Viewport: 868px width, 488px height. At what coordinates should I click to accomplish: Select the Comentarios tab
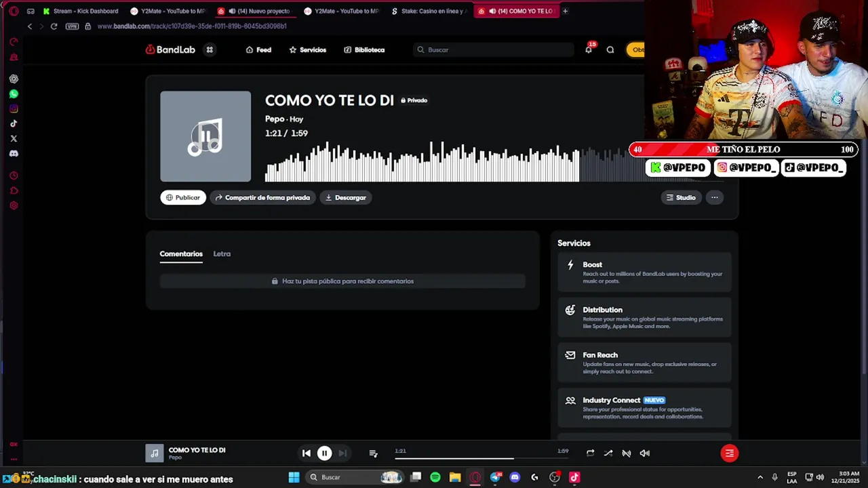(181, 254)
